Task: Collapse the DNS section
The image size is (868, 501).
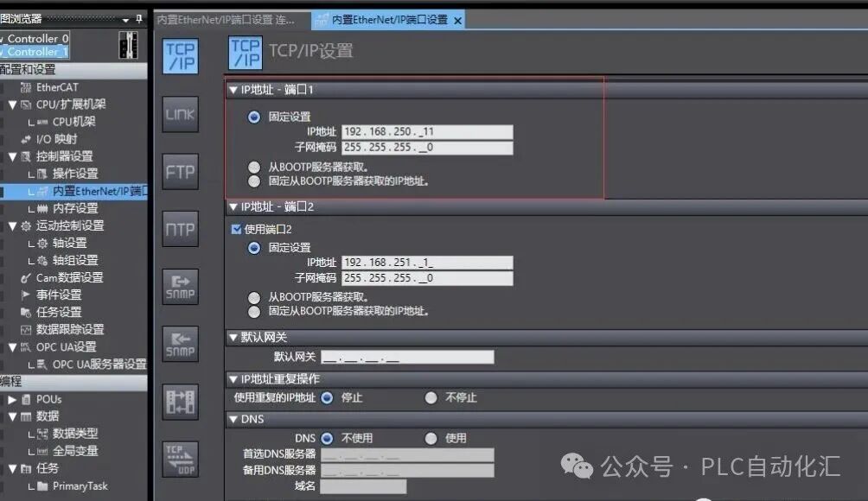Action: coord(233,420)
